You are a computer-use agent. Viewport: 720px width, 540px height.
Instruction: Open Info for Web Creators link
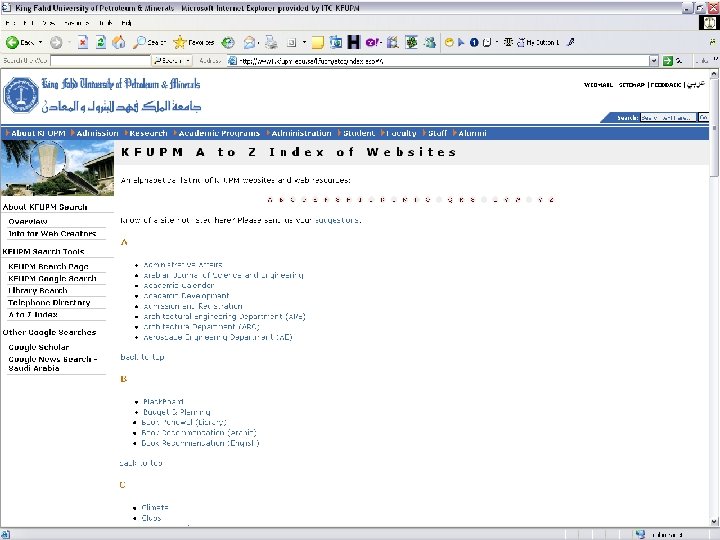[x=52, y=234]
